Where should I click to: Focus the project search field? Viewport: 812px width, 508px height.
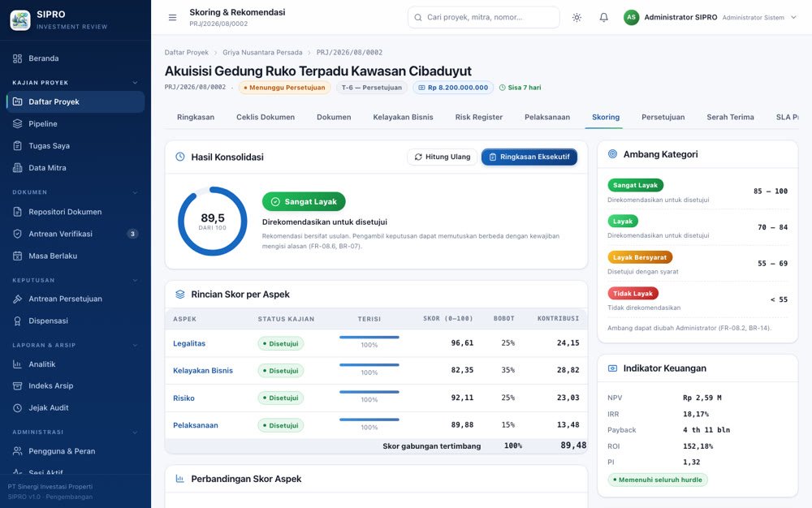pos(484,18)
